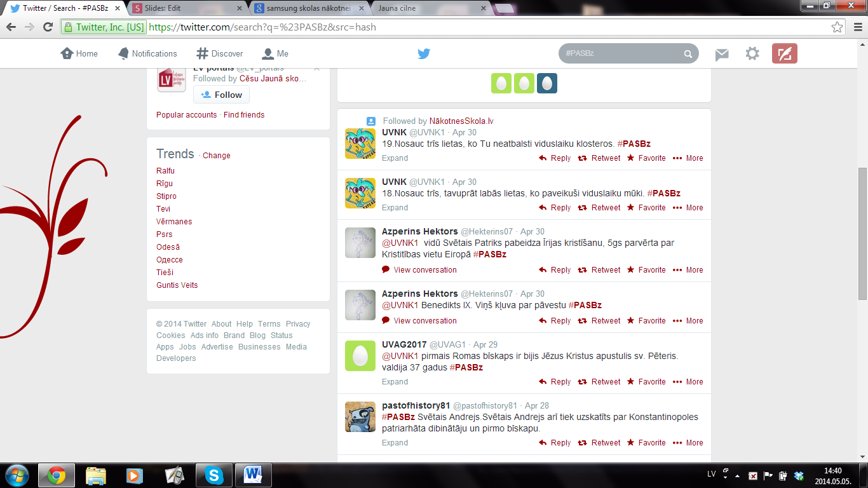Bookmark this page with star
This screenshot has width=868, height=488.
837,27
